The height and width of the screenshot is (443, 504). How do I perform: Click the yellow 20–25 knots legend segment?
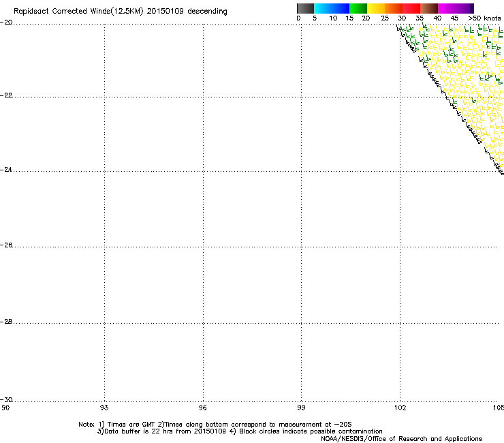coord(376,8)
